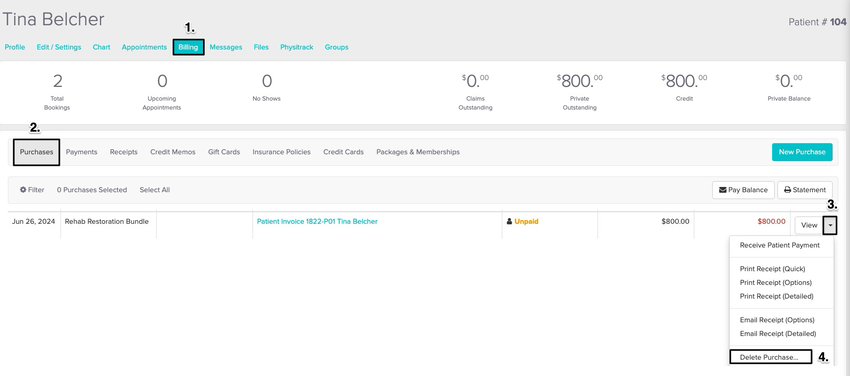Switch to the Payments sub-tab
The image size is (850, 376).
81,152
